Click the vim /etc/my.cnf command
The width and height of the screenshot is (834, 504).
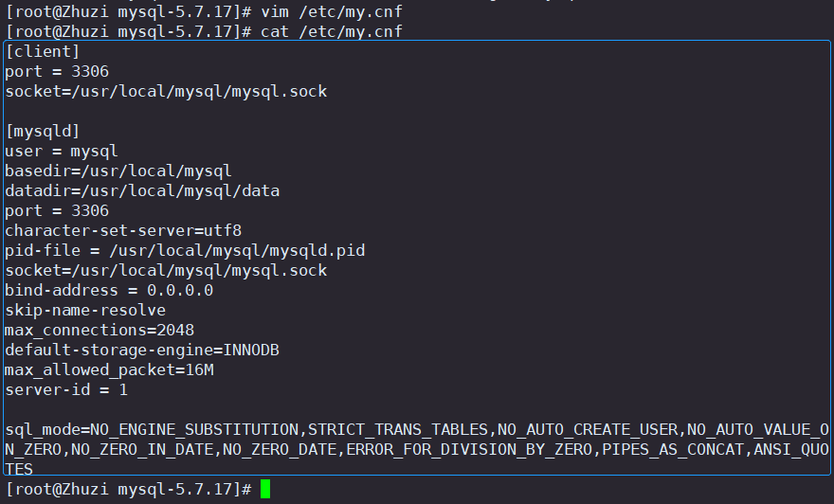332,11
